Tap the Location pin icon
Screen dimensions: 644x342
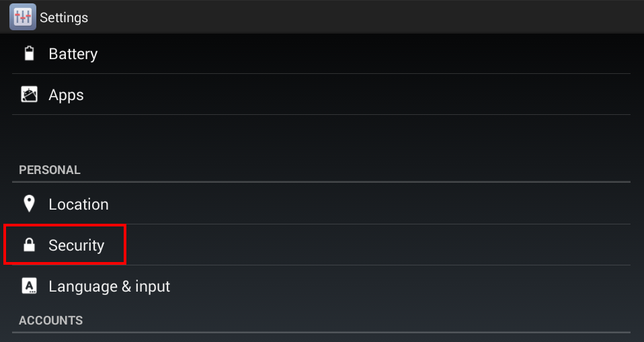point(29,204)
